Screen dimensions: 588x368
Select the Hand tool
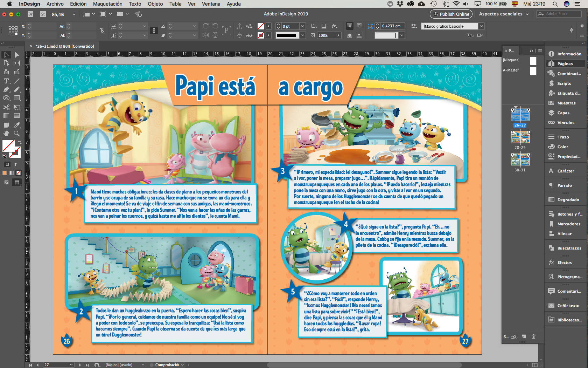click(6, 134)
